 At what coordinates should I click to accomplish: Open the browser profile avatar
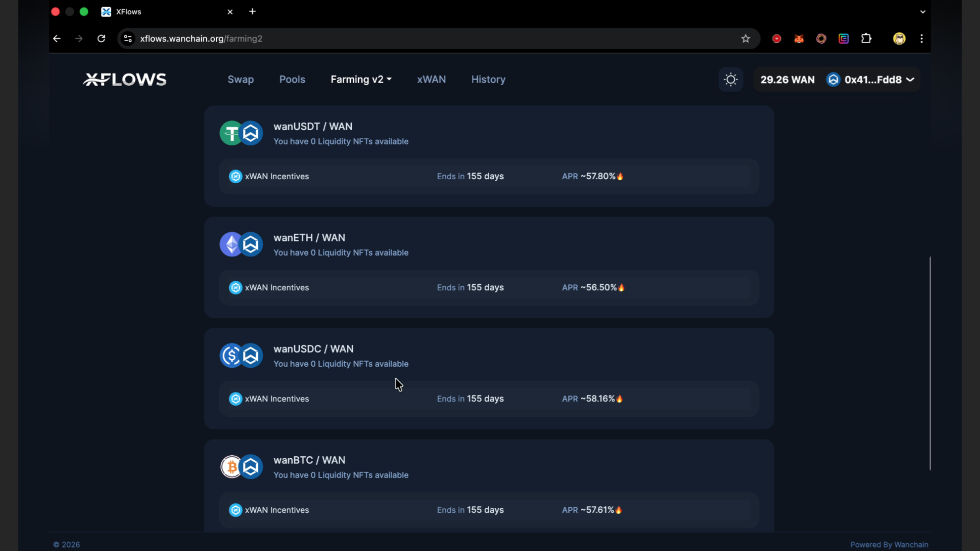(x=899, y=39)
